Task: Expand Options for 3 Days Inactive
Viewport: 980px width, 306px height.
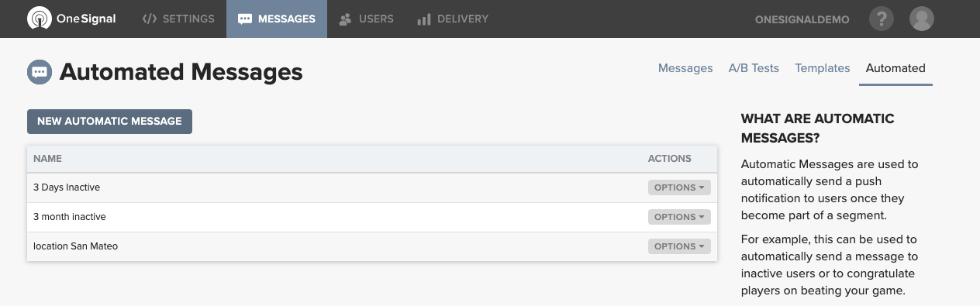Action: (679, 187)
